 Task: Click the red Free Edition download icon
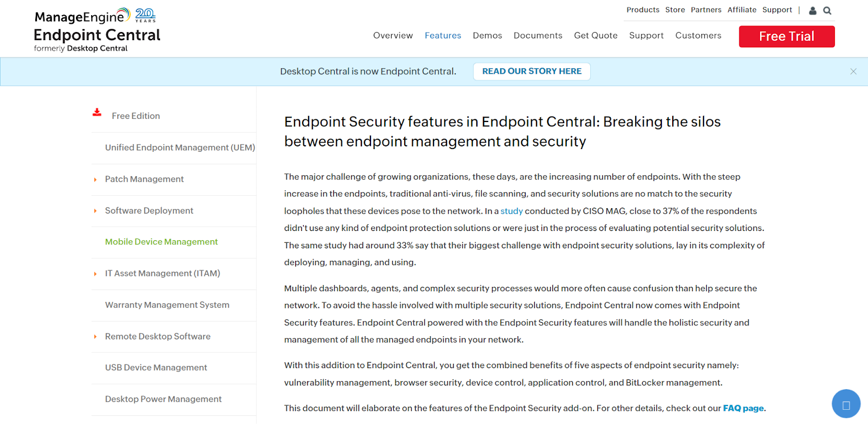coord(97,113)
